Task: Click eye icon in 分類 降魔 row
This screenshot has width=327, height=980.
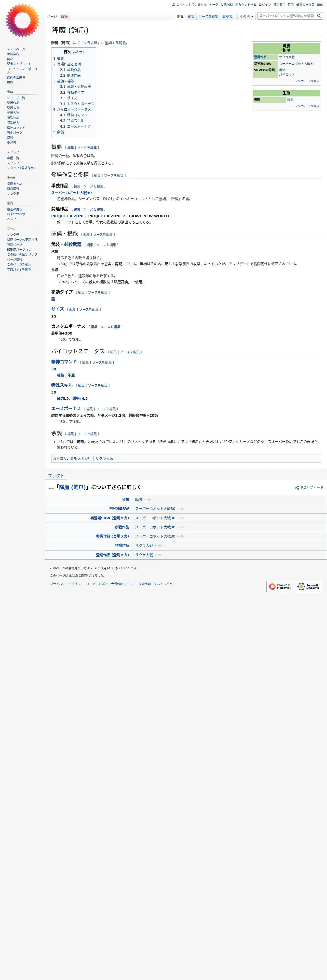Action: (149, 499)
